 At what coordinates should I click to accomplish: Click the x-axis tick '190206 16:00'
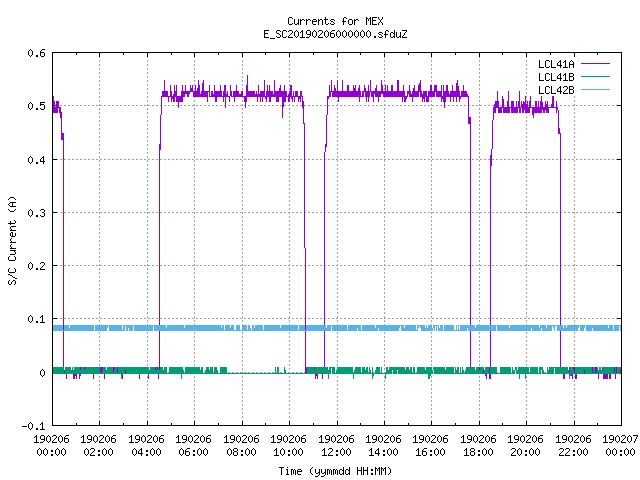[x=431, y=446]
